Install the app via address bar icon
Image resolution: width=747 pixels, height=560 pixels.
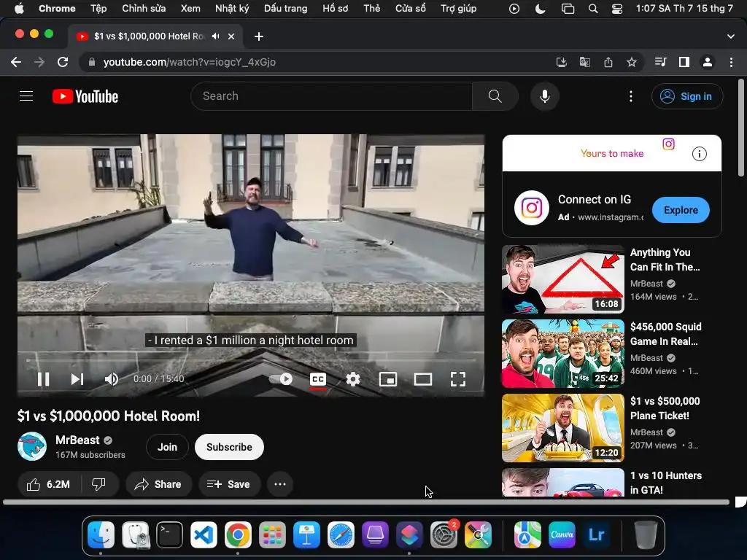point(562,62)
